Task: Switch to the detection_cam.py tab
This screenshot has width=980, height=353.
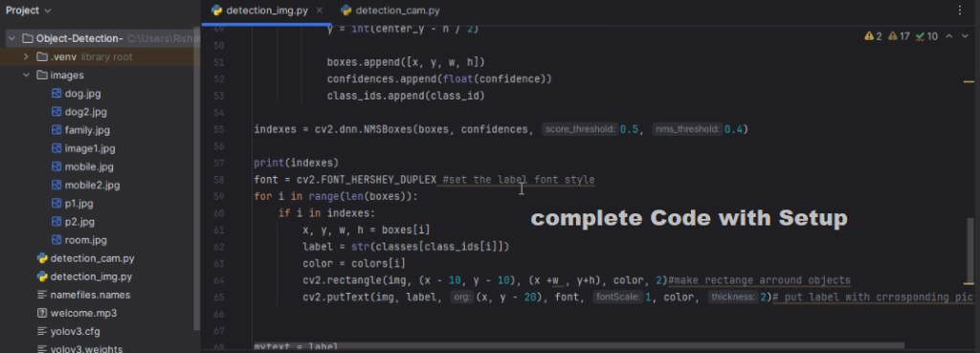Action: click(390, 11)
